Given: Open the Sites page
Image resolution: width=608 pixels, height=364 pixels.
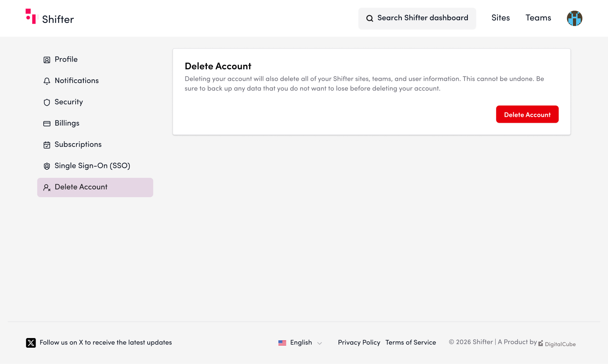Looking at the screenshot, I should [x=500, y=18].
